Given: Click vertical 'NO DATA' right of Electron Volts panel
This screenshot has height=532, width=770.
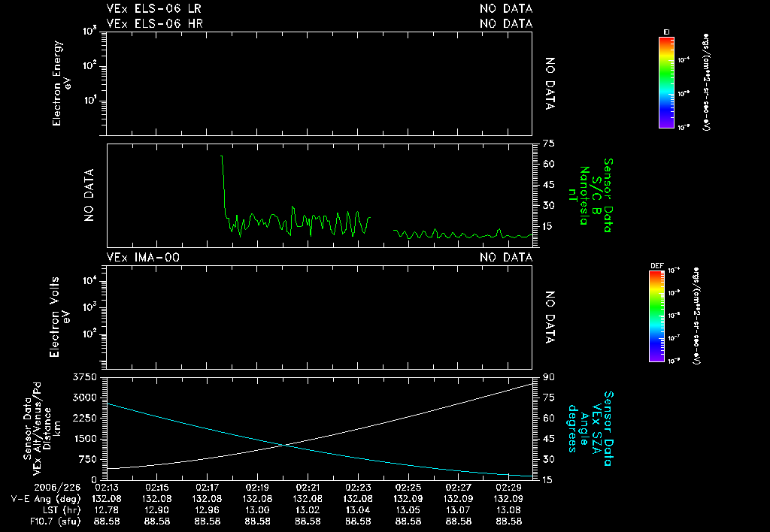Looking at the screenshot, I should (550, 318).
